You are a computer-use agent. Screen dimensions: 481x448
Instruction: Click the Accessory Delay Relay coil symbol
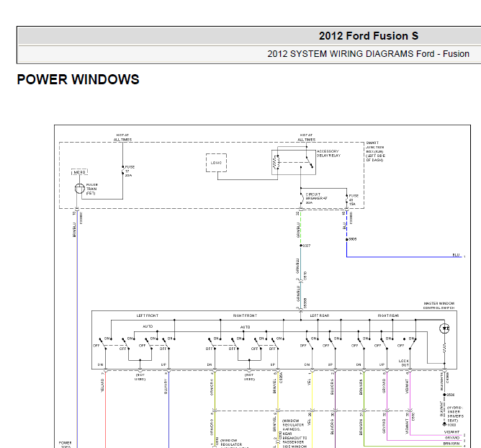277,162
